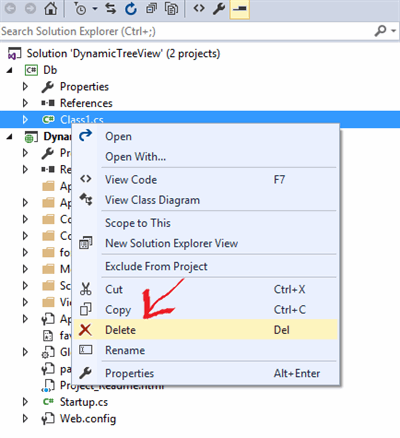
Task: Select the Web.config file
Action: click(x=88, y=419)
